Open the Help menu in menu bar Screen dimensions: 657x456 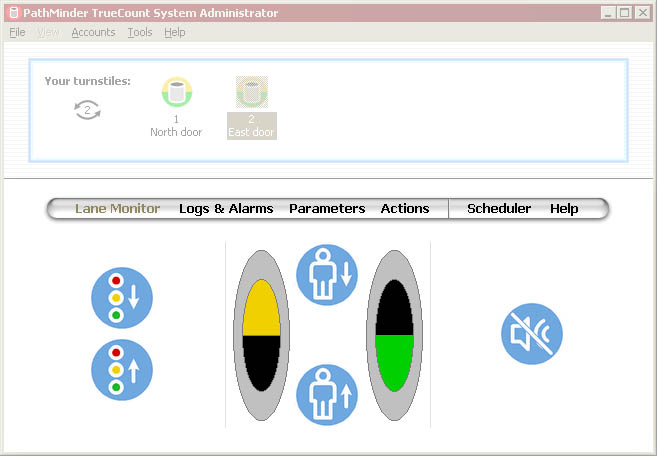pyautogui.click(x=175, y=32)
